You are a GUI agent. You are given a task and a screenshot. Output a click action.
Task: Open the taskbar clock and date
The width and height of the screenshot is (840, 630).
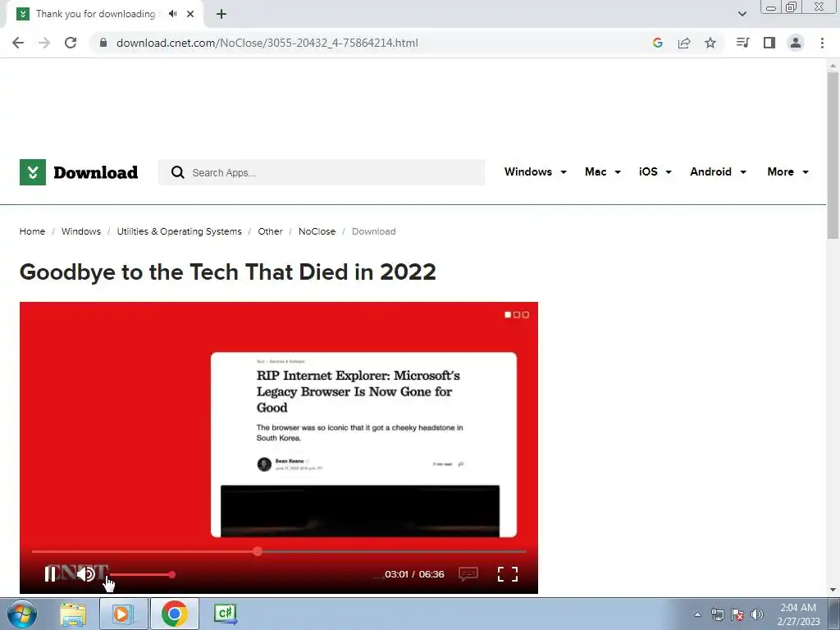pyautogui.click(x=798, y=614)
